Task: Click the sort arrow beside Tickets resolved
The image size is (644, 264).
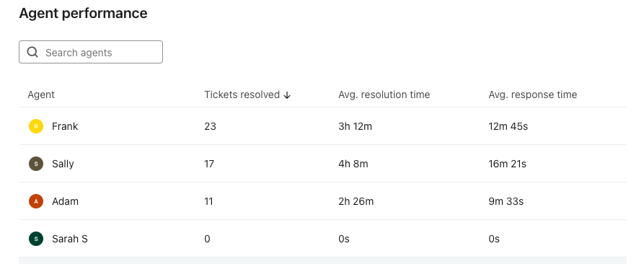Action: pyautogui.click(x=287, y=95)
